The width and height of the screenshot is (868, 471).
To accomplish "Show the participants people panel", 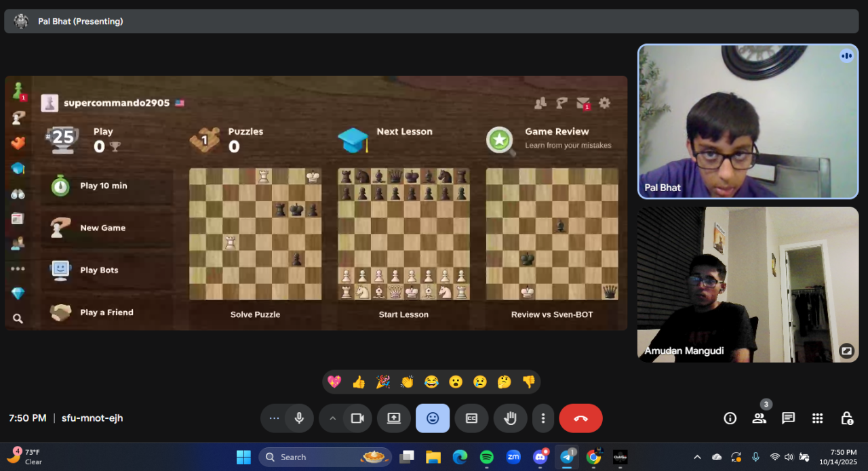I will click(x=759, y=418).
